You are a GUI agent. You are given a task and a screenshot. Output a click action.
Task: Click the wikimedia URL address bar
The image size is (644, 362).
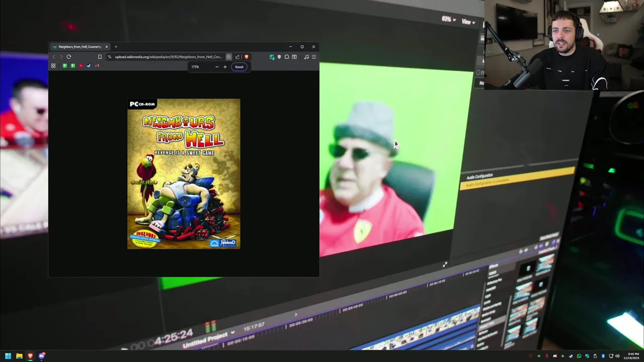(x=168, y=57)
